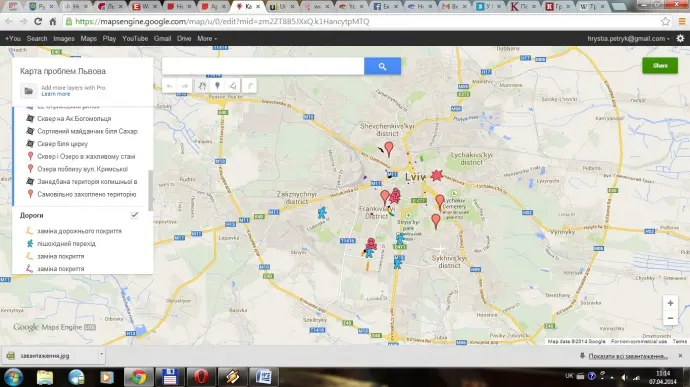The width and height of the screenshot is (690, 387).
Task: Click the UK language indicator
Action: 569,376
